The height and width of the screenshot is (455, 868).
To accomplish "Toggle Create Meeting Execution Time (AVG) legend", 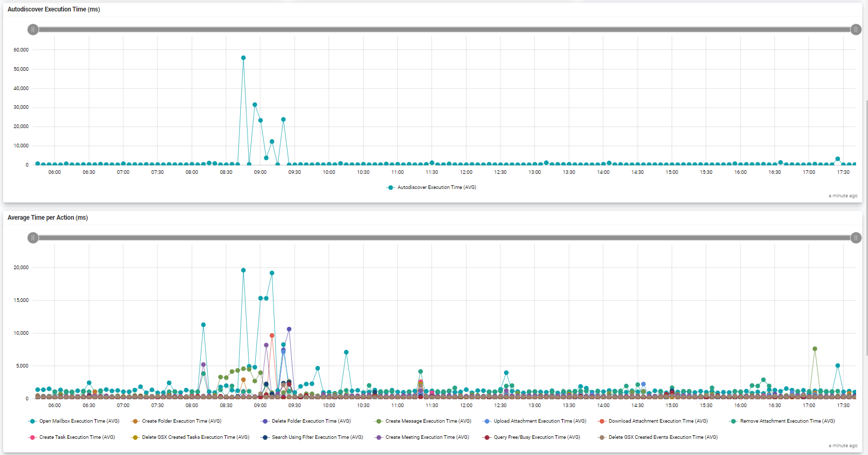I will point(421,437).
